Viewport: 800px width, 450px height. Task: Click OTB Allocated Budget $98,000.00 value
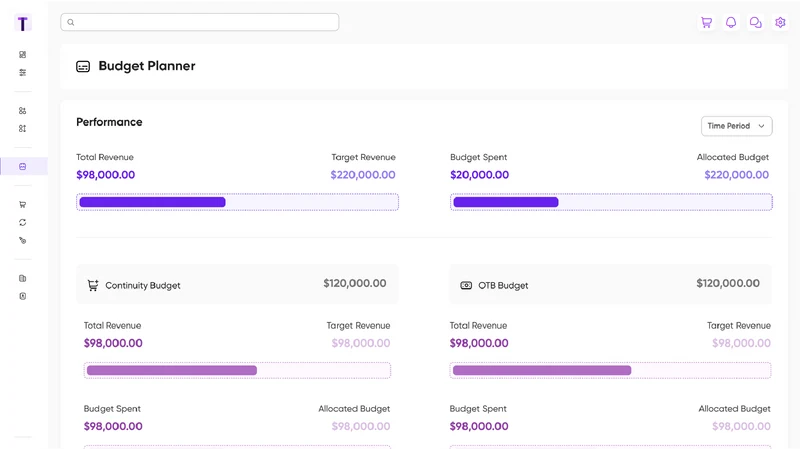[741, 427]
